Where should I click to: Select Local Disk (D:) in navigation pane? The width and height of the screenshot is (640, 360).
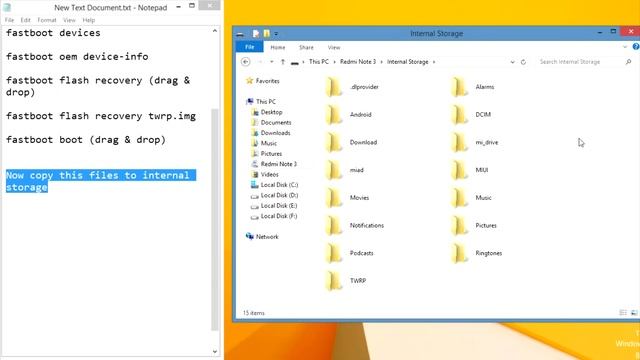[275, 195]
